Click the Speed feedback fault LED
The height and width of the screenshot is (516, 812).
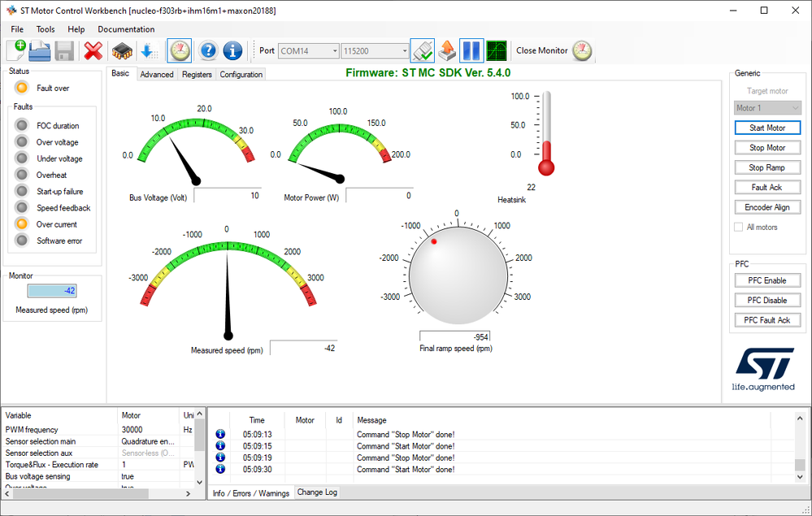22,207
